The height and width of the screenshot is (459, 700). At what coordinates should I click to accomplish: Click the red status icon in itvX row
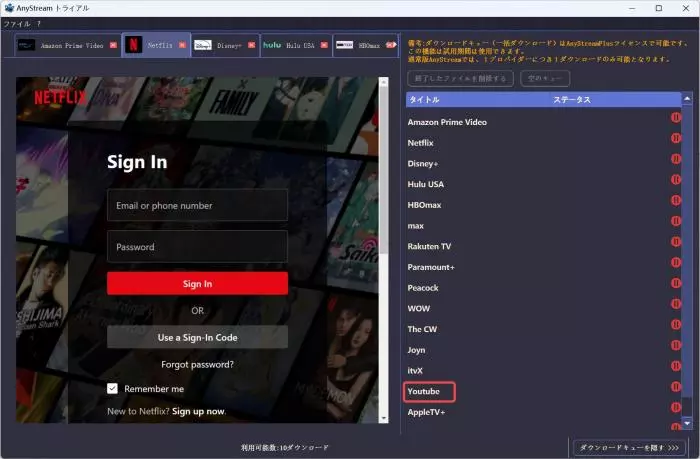point(676,366)
